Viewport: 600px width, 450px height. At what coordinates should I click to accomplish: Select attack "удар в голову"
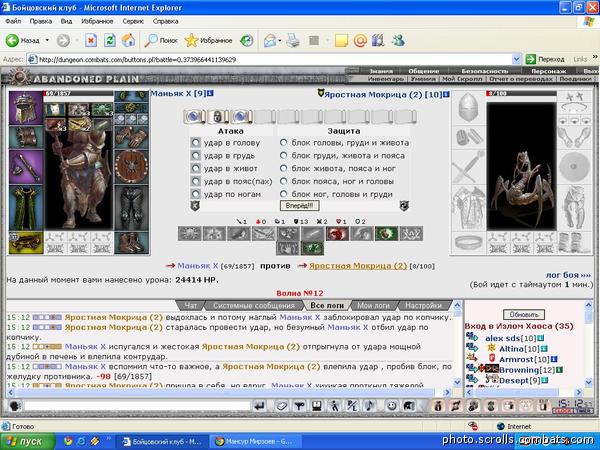(x=196, y=143)
